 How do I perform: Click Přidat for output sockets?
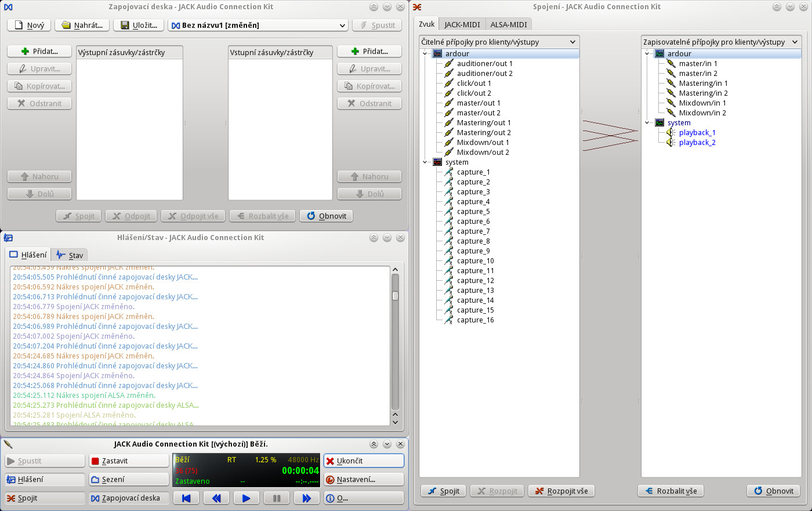point(39,52)
